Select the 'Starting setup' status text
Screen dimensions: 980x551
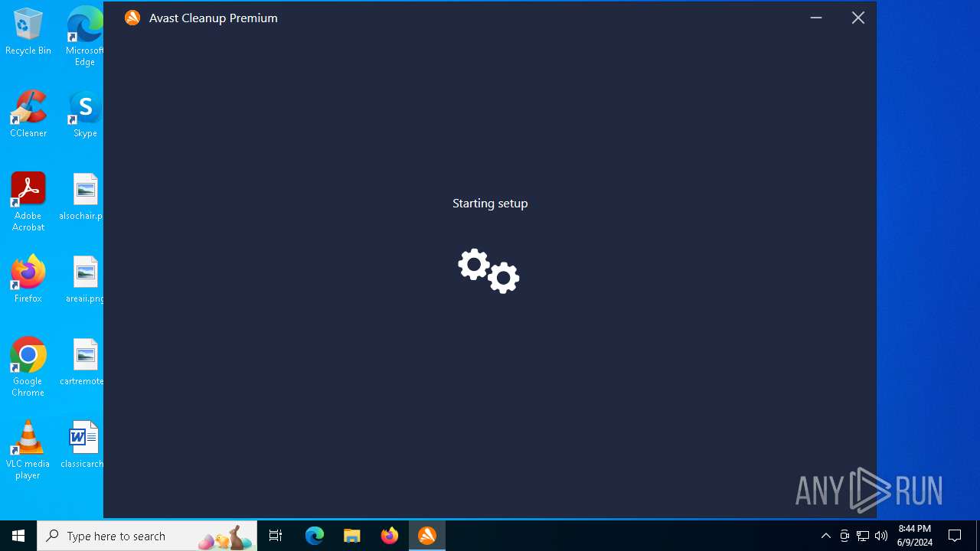coord(490,203)
